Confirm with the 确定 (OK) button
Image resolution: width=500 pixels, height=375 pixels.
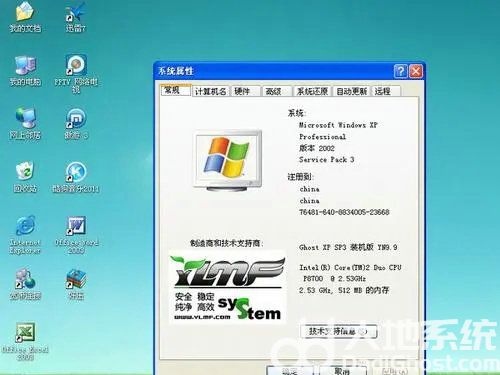289,371
